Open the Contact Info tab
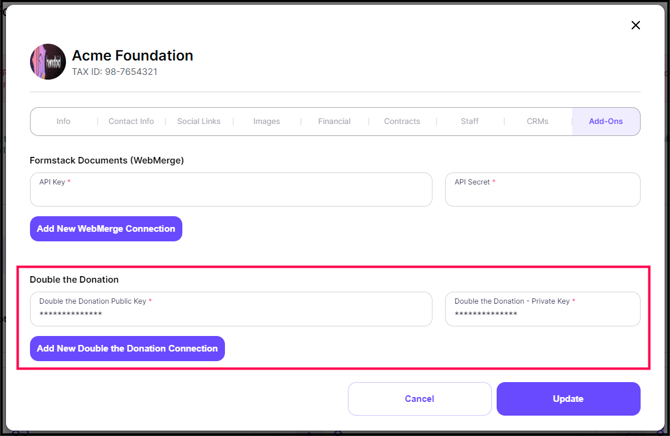670x436 pixels. 131,122
